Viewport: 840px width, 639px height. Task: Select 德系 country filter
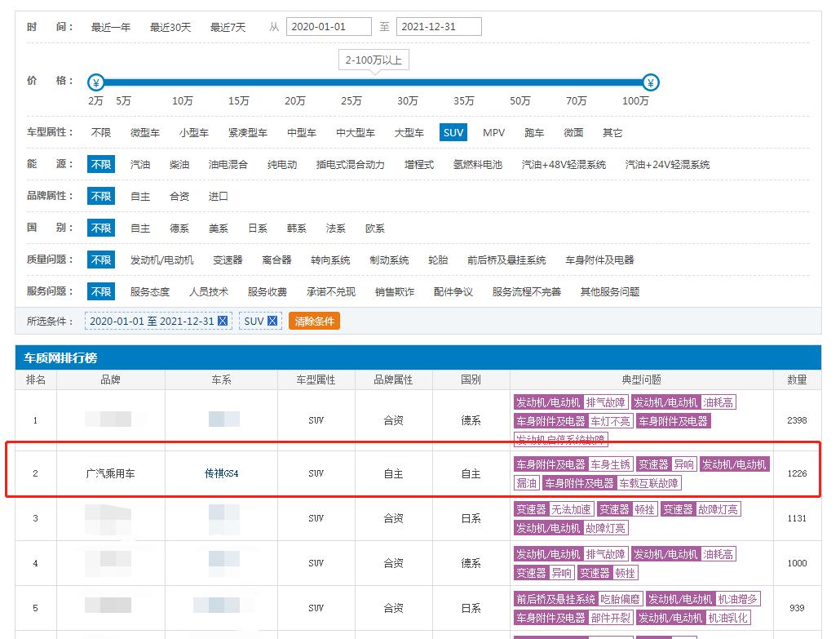click(x=181, y=228)
